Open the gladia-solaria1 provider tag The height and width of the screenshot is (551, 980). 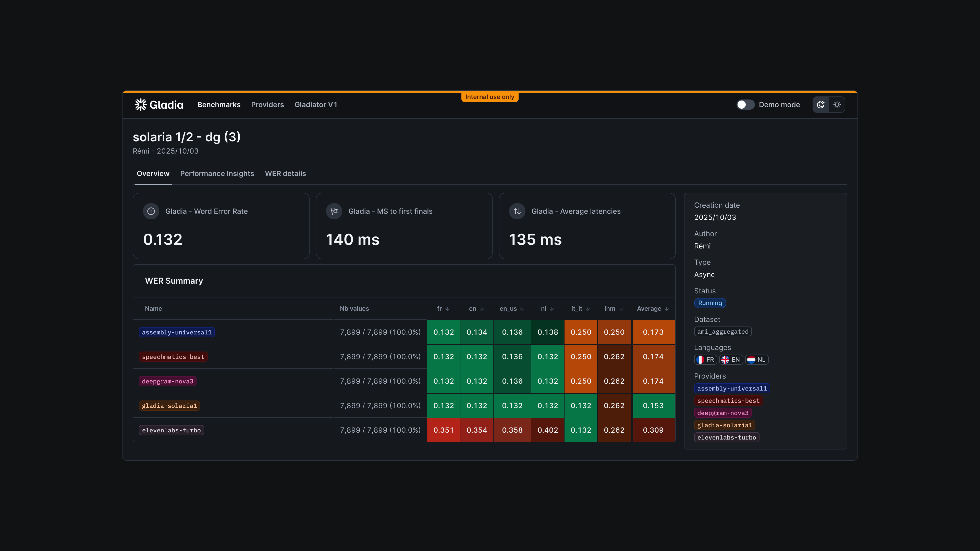(724, 425)
